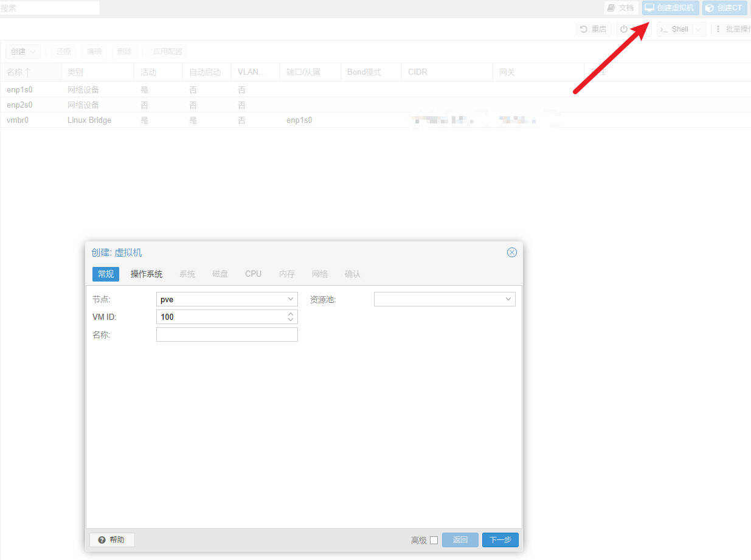Click the CIDR column header

[x=447, y=72]
